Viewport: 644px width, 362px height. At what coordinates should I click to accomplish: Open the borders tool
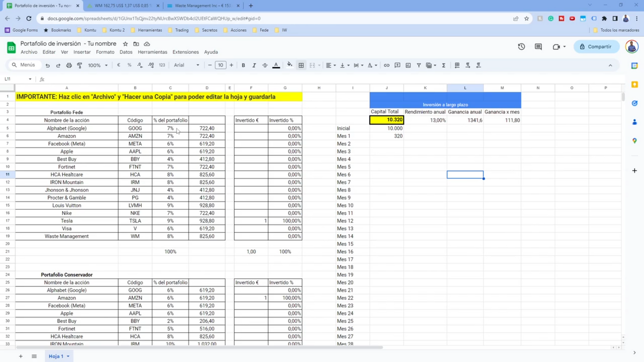point(301,65)
